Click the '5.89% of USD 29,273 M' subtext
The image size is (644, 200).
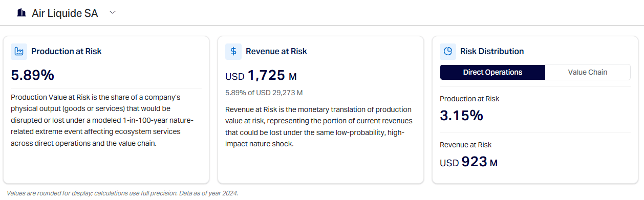(x=264, y=93)
